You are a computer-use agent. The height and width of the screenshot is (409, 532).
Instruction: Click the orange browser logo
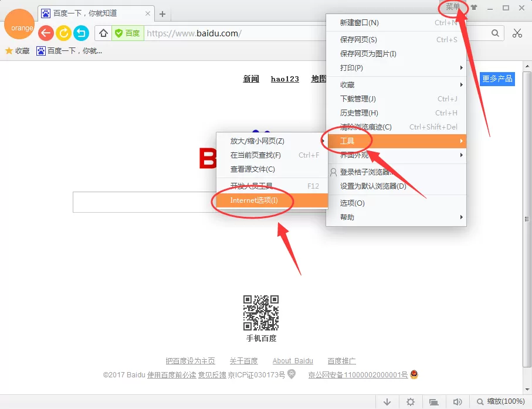(x=19, y=25)
